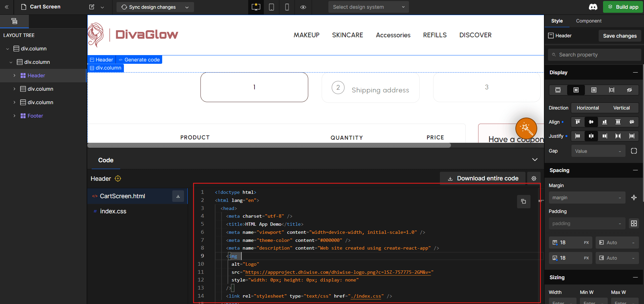The width and height of the screenshot is (644, 304).
Task: Set Direction to Vertical
Action: [622, 108]
